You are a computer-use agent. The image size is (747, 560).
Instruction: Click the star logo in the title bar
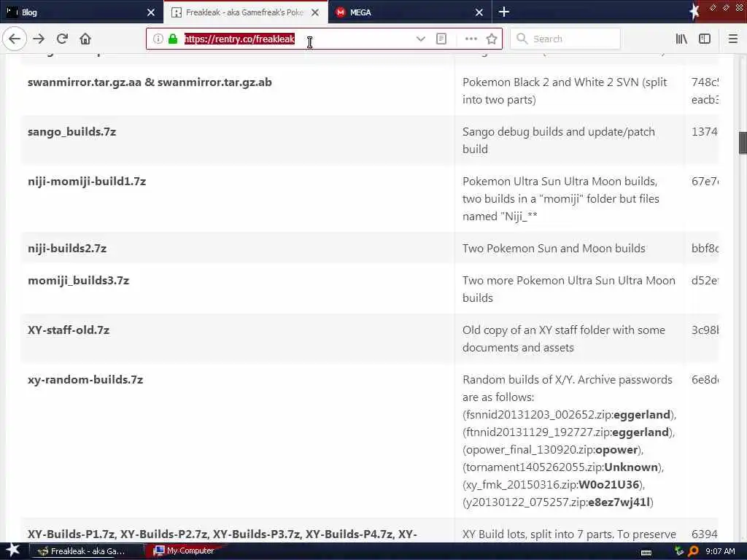point(694,12)
